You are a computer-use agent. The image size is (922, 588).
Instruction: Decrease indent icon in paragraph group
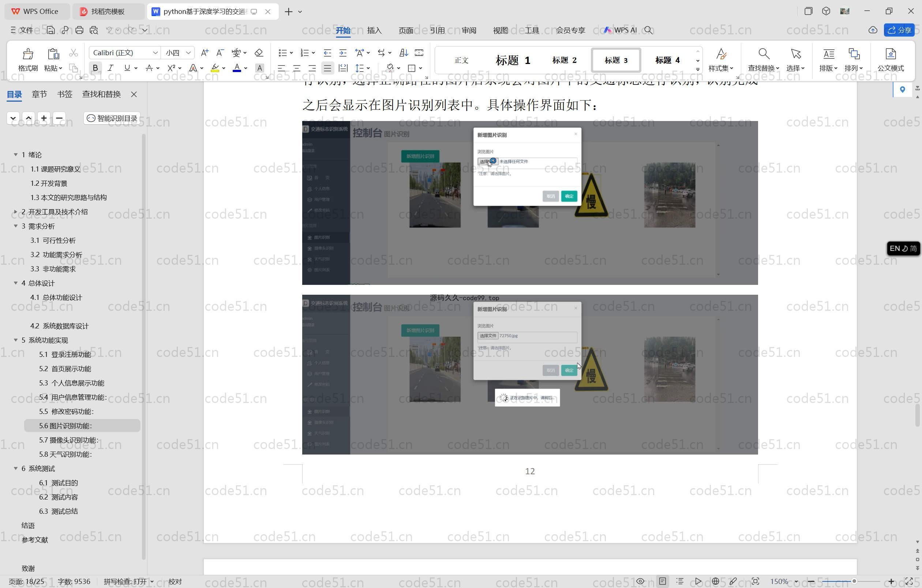coord(327,52)
